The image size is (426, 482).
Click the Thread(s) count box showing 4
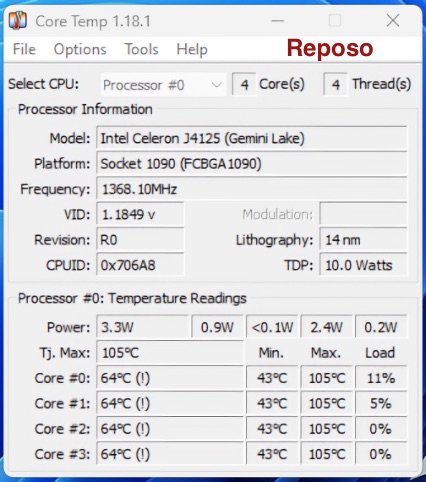pyautogui.click(x=335, y=85)
